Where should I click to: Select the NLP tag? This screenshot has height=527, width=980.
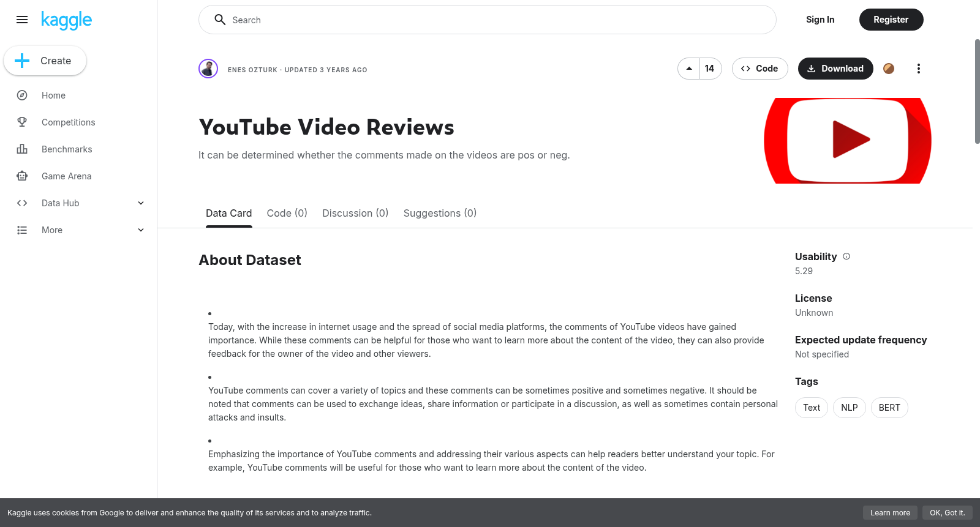[850, 408]
